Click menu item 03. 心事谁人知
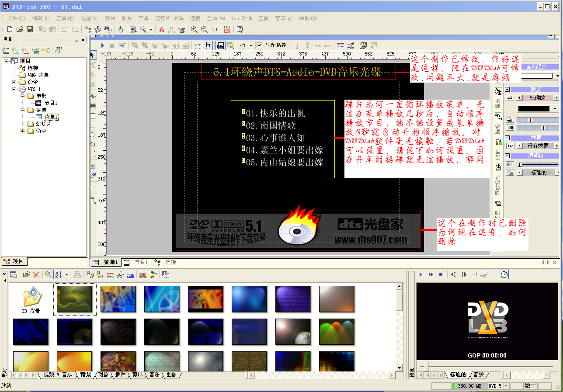 point(275,138)
